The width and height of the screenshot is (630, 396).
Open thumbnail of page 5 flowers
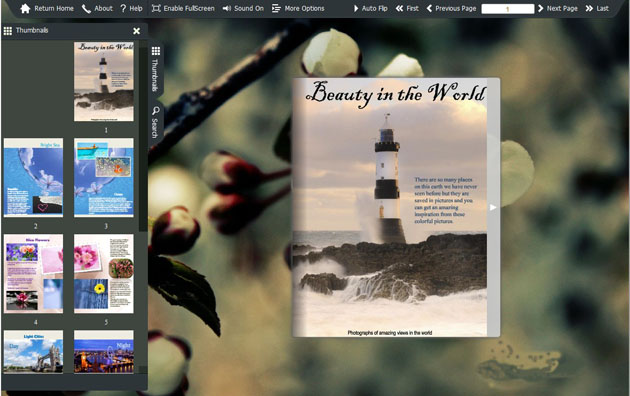(104, 274)
